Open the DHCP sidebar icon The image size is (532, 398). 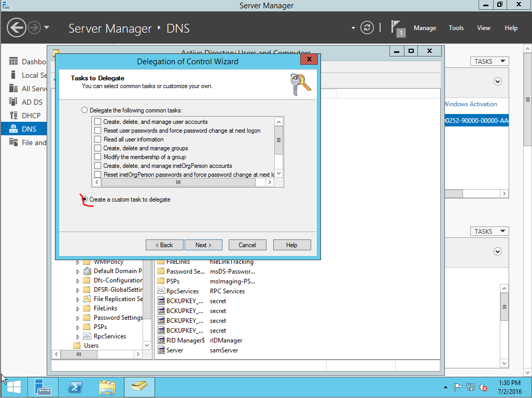pyautogui.click(x=13, y=115)
